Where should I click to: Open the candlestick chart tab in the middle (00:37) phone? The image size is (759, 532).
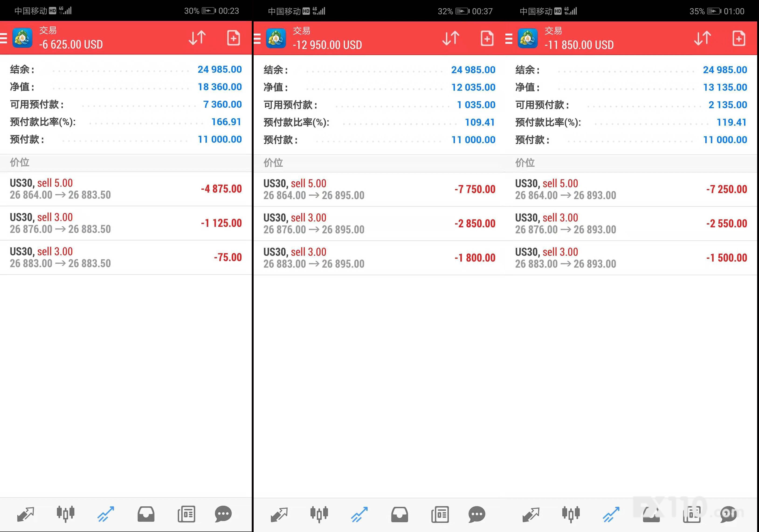point(319,514)
